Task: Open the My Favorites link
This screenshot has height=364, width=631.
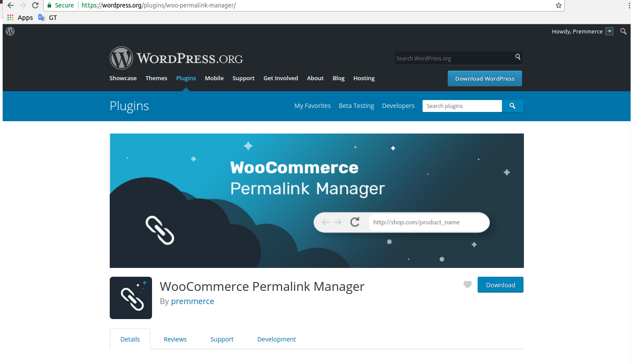Action: [x=312, y=106]
